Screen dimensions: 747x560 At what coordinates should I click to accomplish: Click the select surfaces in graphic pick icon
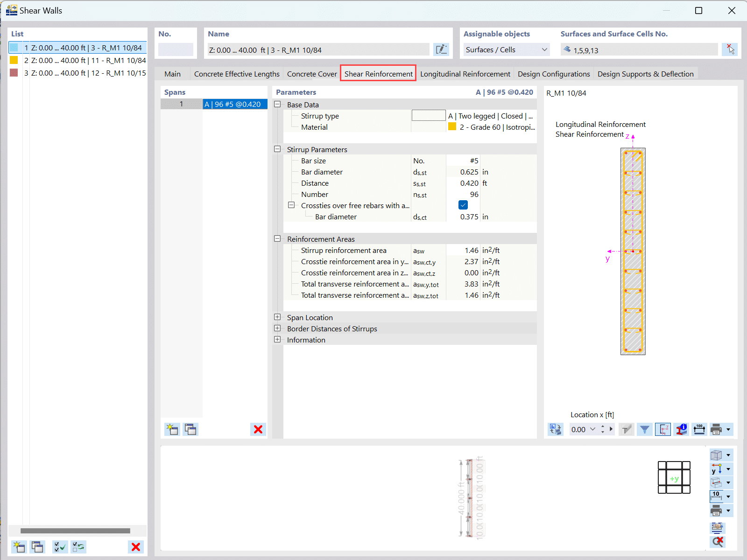coord(730,49)
